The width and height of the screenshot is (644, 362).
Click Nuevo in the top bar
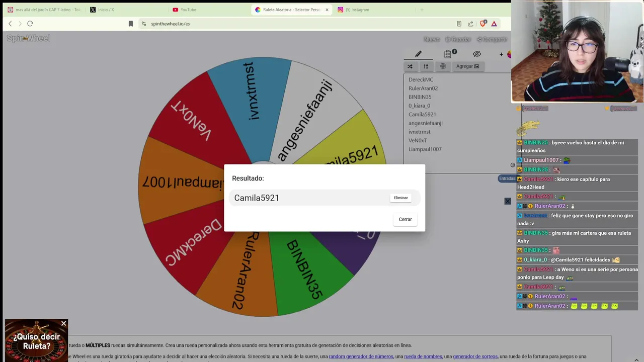(431, 39)
